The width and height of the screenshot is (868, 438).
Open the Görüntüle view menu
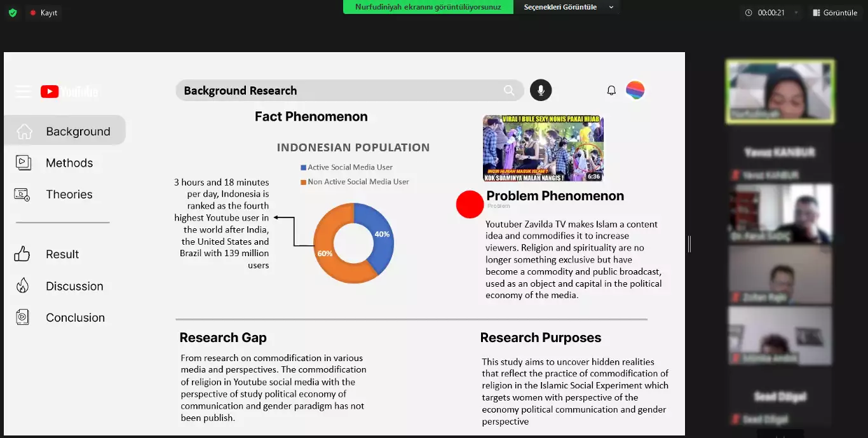point(834,13)
